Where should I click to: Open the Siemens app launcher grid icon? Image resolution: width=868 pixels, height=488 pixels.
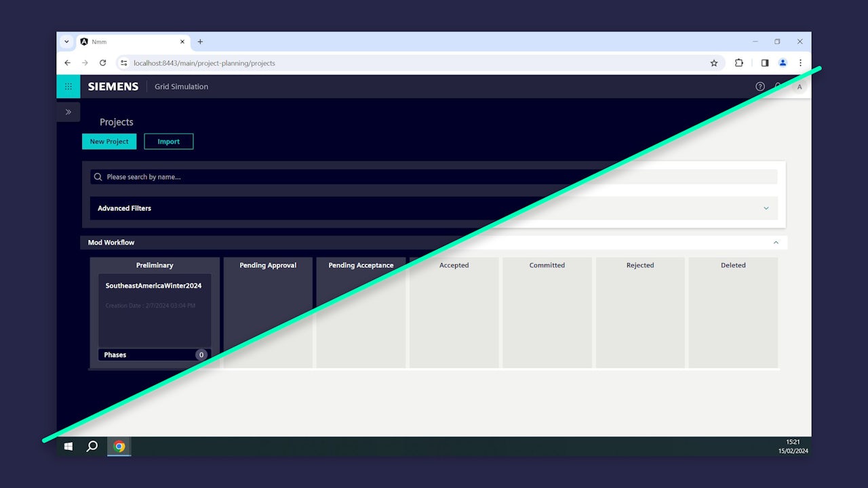(x=68, y=87)
